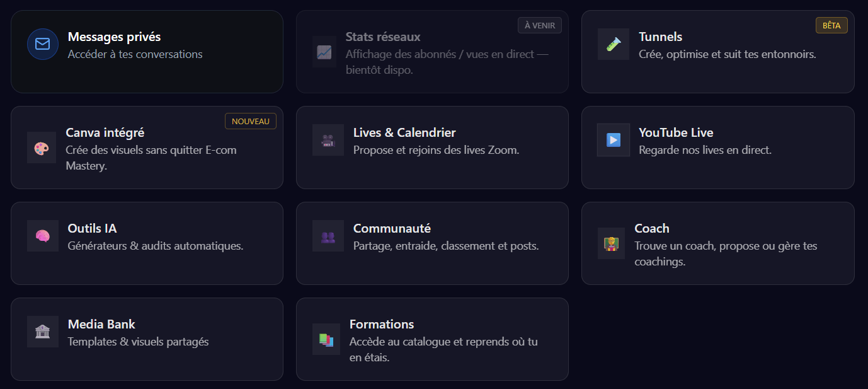Click the chart icon for Stats réseaux

click(324, 52)
